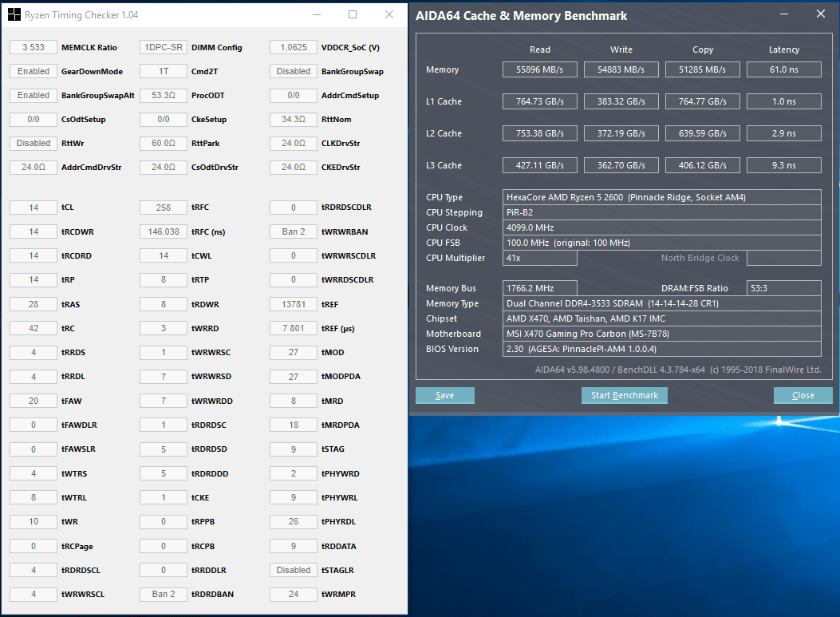The width and height of the screenshot is (840, 617).
Task: Select the RttNom 34.3Ω value
Action: (294, 119)
